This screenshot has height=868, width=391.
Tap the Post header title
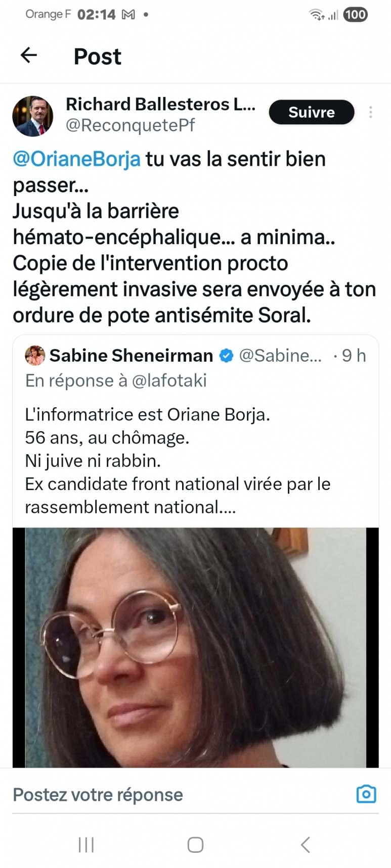tap(98, 57)
